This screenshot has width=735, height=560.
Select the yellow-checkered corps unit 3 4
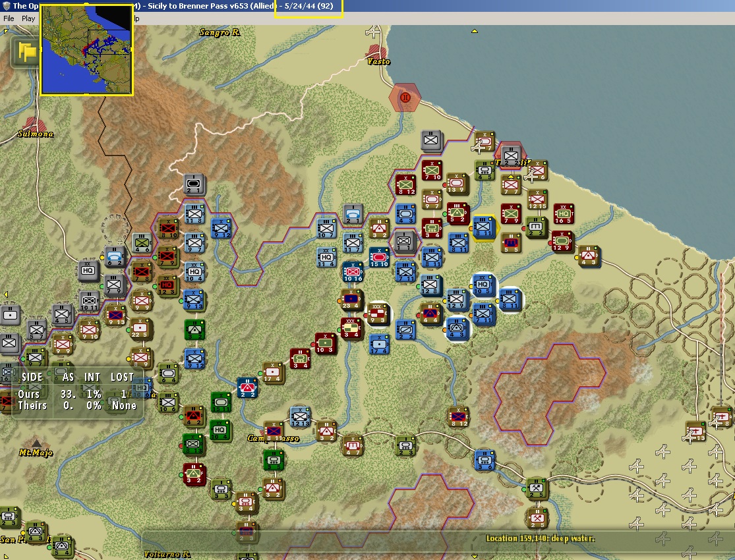351,328
